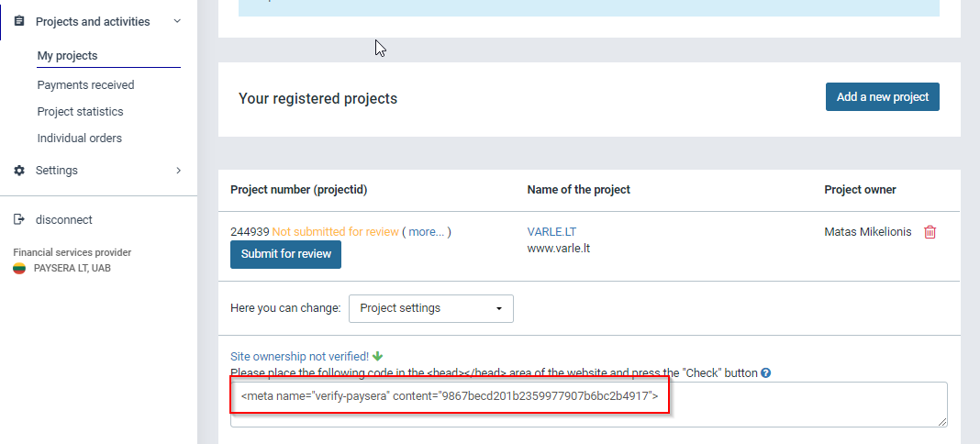Image resolution: width=980 pixels, height=444 pixels.
Task: Submit project 244939 for review
Action: coord(285,254)
